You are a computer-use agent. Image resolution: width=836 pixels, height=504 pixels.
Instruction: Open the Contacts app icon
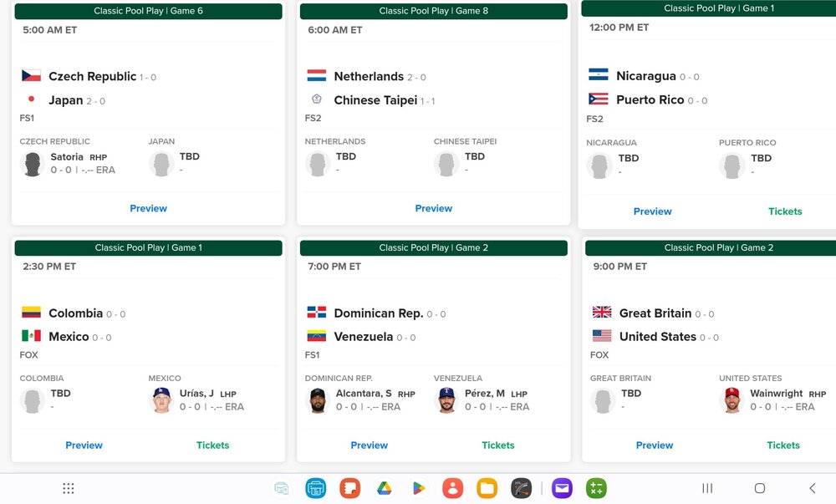(x=452, y=488)
